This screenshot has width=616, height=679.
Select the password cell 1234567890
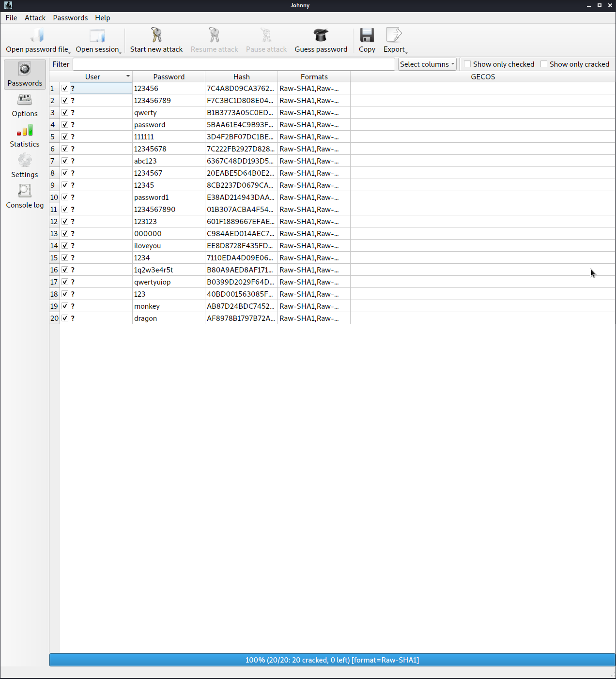(x=169, y=209)
